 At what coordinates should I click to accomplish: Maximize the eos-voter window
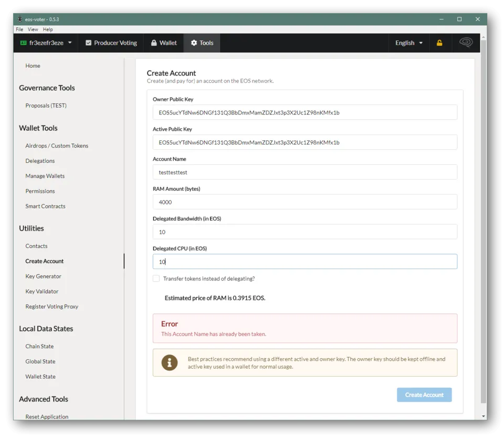coord(459,19)
